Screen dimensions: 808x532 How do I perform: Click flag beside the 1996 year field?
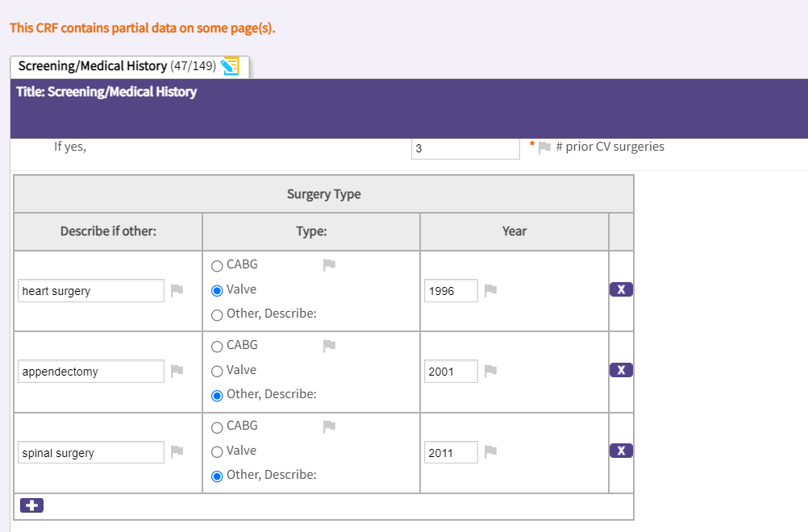490,290
